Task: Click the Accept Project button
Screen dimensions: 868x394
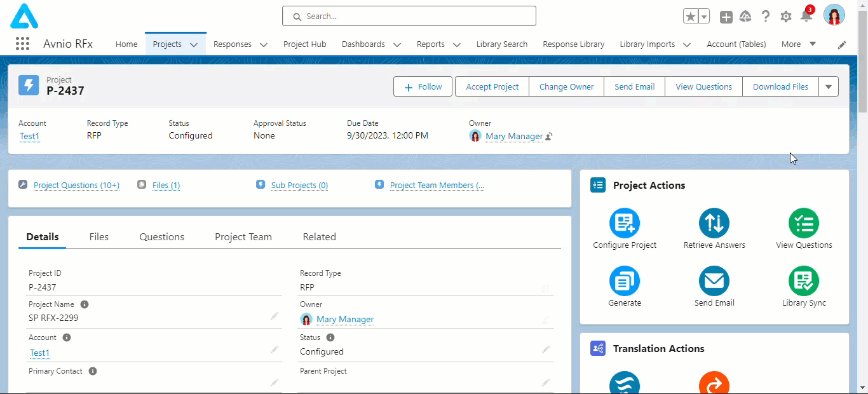Action: [492, 87]
